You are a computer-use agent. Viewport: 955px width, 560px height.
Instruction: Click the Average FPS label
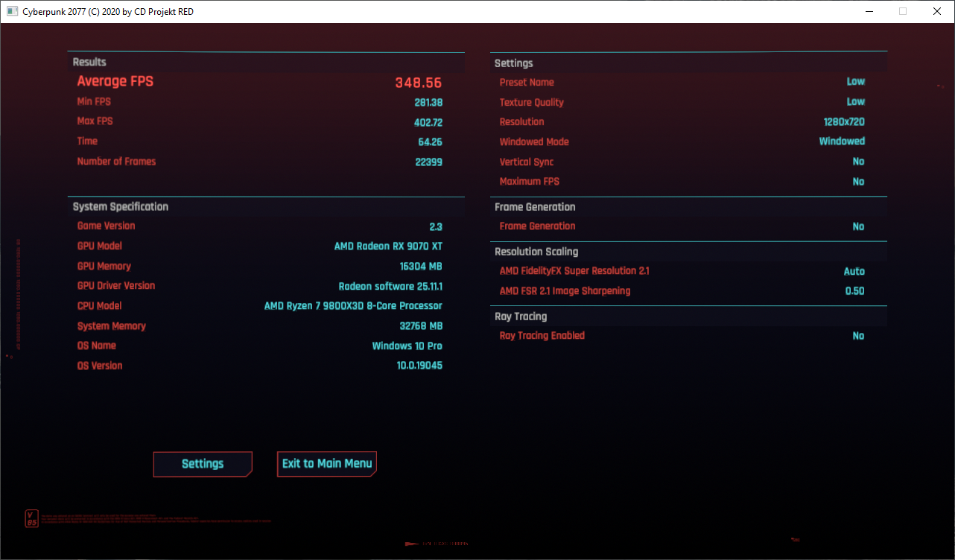[x=115, y=81]
